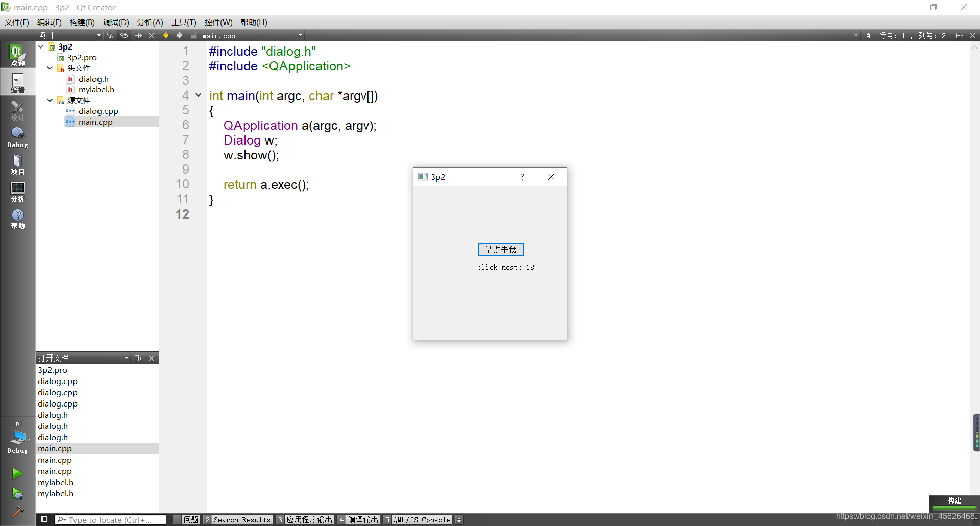Go back in editor history
The width and height of the screenshot is (980, 526).
(166, 35)
